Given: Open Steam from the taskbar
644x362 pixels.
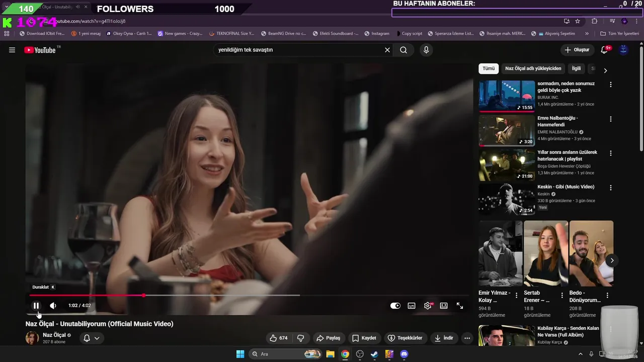Looking at the screenshot, I should (374, 354).
